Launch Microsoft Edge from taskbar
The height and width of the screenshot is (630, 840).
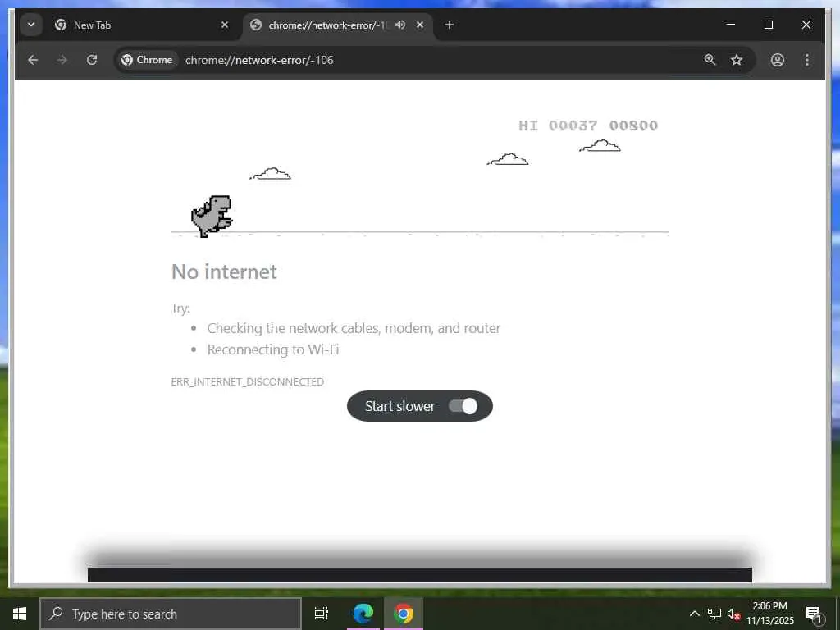click(363, 614)
